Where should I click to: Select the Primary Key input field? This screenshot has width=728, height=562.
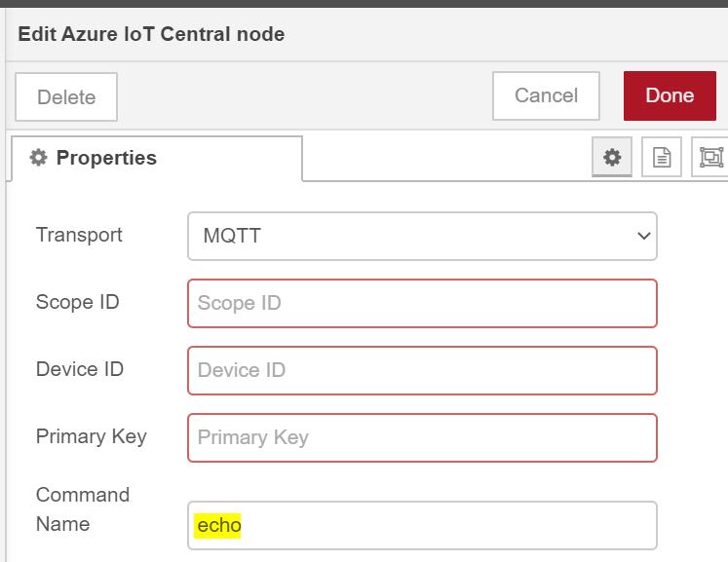[422, 437]
